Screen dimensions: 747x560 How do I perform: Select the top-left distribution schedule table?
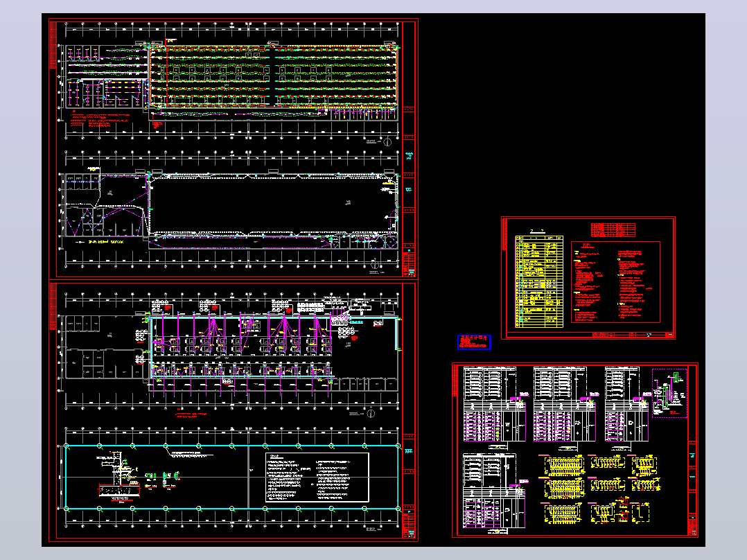click(x=495, y=404)
